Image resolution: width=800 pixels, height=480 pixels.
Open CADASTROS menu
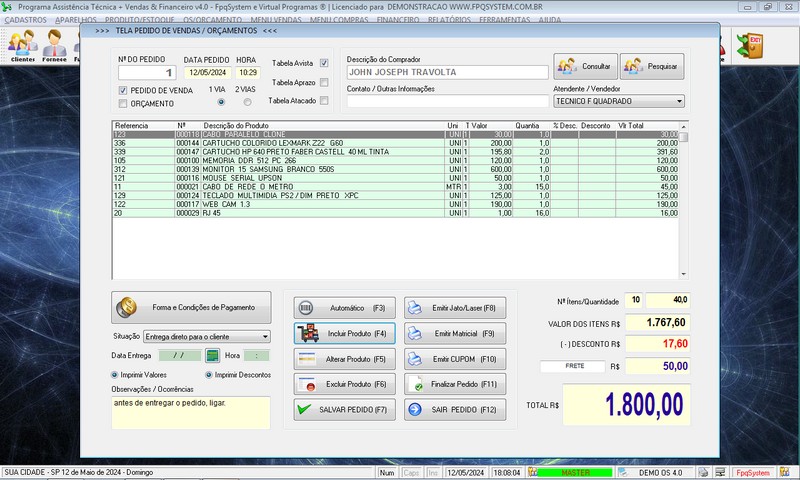(26, 20)
